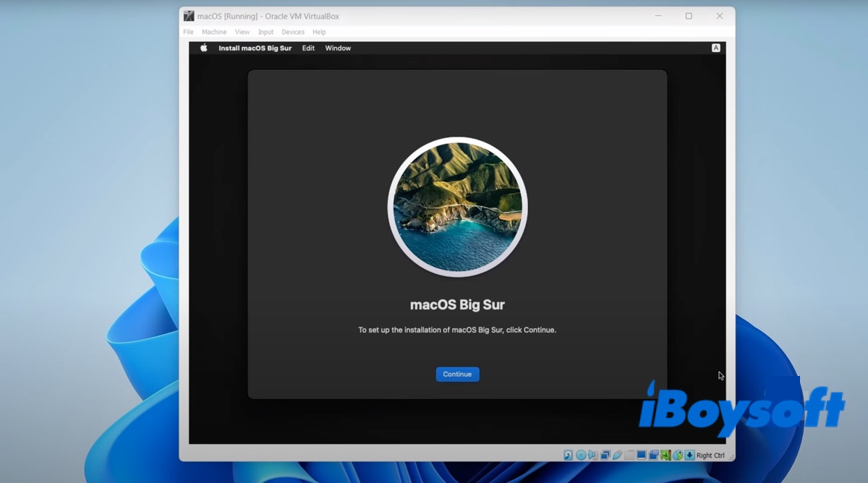
Task: Open the shared folders status icon
Action: (x=629, y=456)
